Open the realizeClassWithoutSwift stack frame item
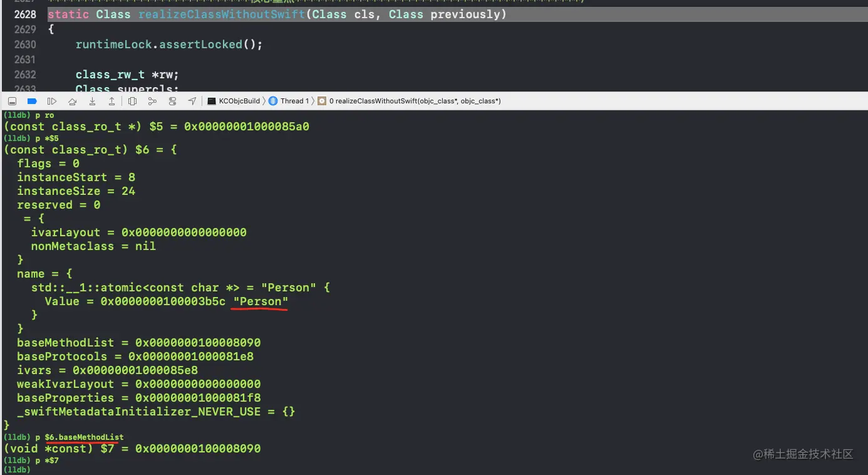This screenshot has height=475, width=868. tap(410, 101)
